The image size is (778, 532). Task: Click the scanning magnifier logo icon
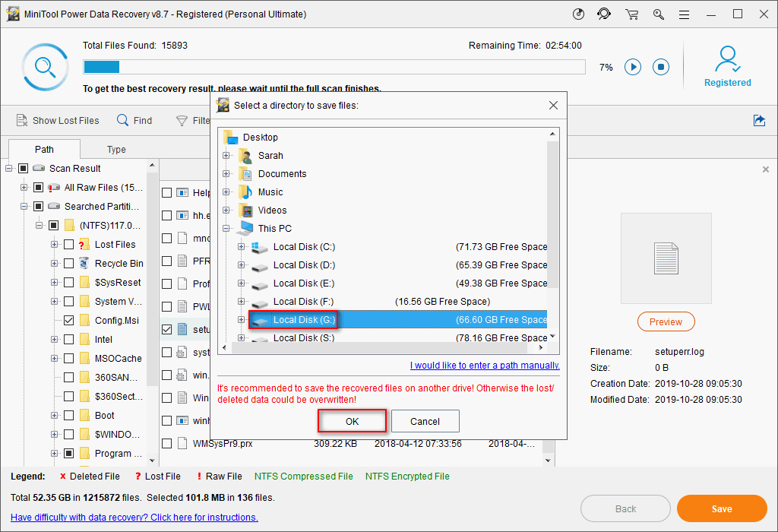(45, 67)
